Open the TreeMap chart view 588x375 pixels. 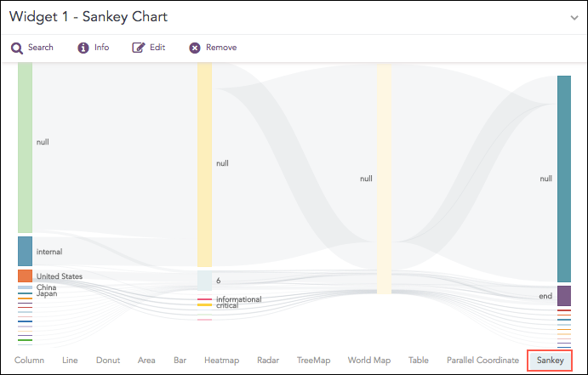tap(313, 361)
